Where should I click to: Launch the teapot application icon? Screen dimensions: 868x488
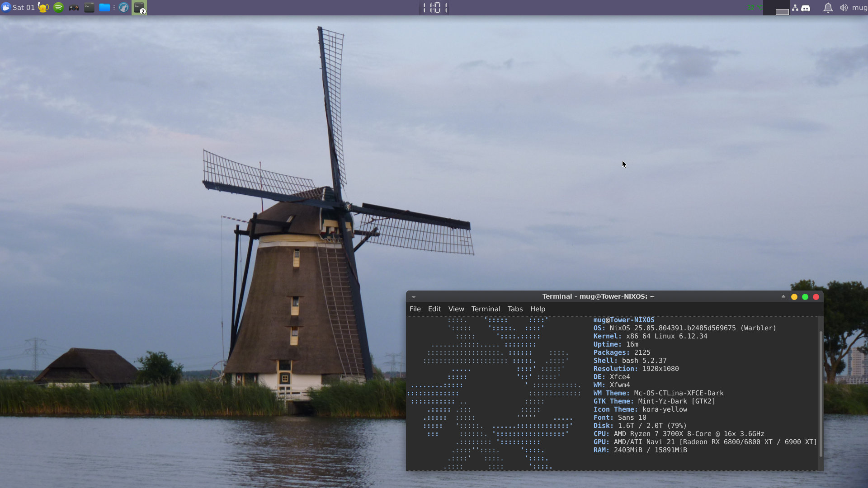[43, 8]
